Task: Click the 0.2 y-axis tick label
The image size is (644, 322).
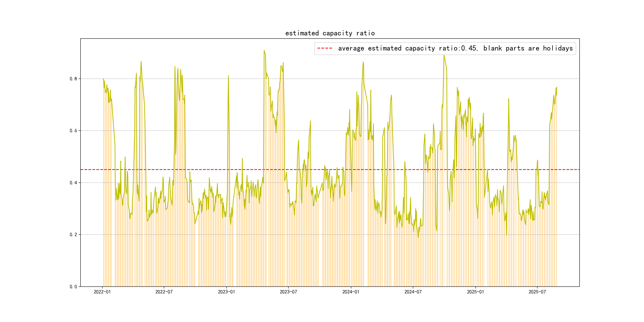Action: tap(73, 235)
